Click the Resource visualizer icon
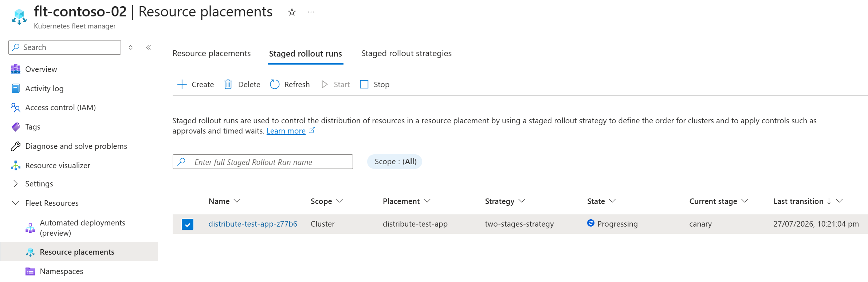Screen dimensions: 868x282 point(16,165)
